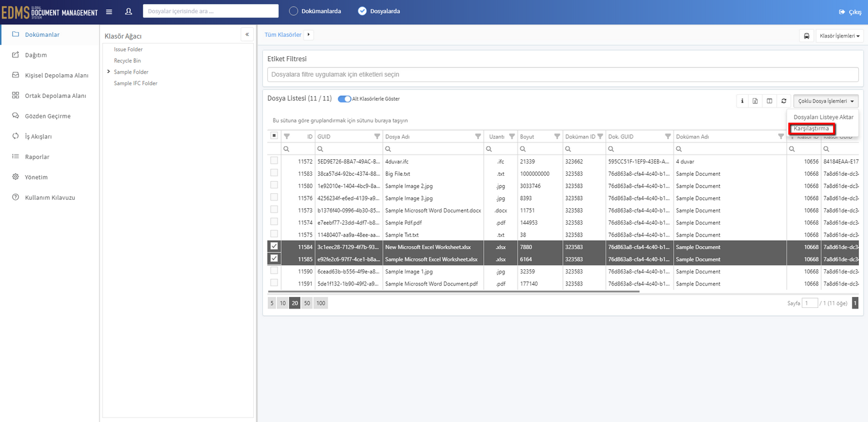Toggle Alt Klasörlerle Göster switch
The height and width of the screenshot is (422, 868).
click(344, 99)
